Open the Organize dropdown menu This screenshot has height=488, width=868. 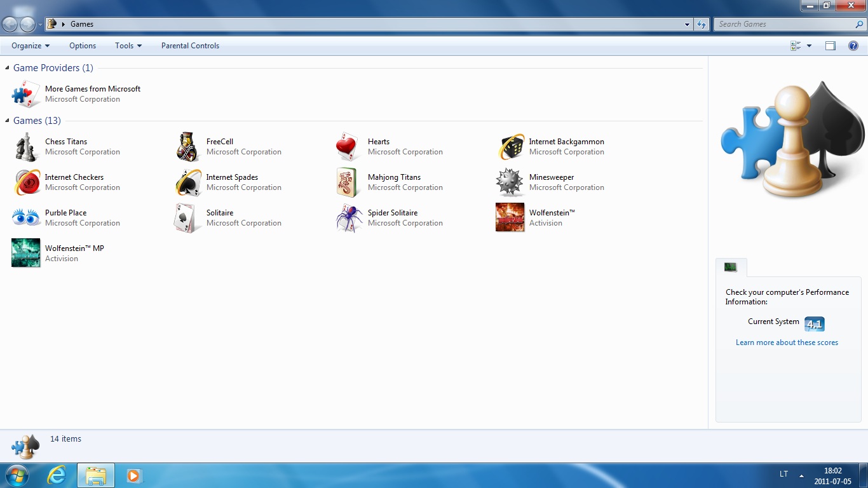[x=31, y=46]
